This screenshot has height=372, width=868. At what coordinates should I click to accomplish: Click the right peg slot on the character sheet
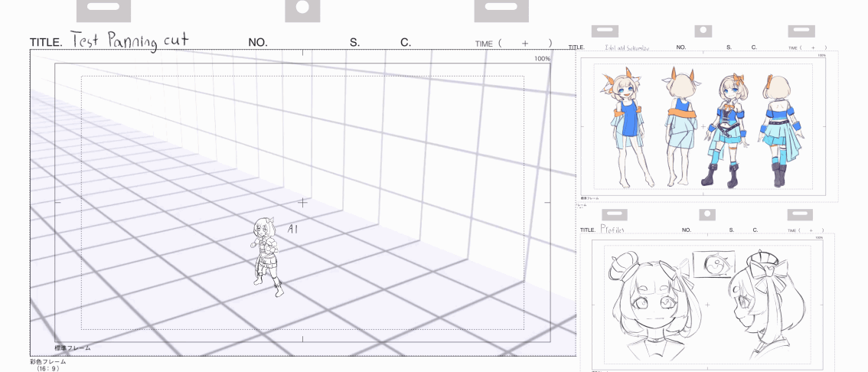click(x=799, y=31)
